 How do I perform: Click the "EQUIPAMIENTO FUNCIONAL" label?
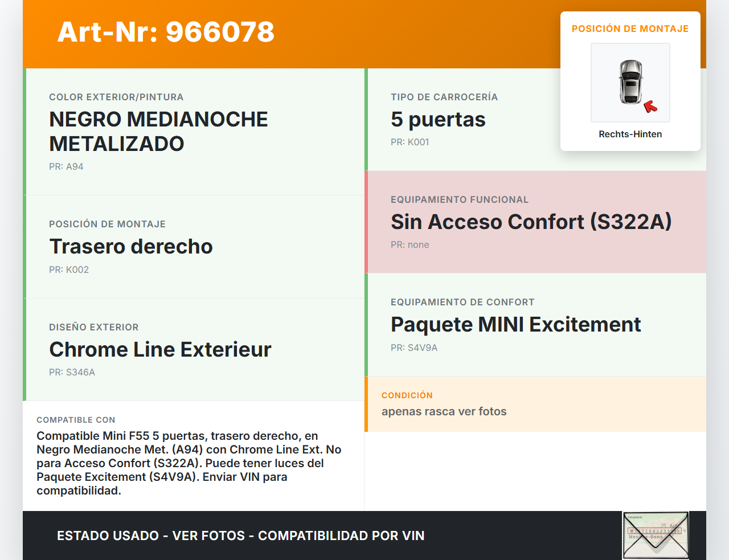(460, 199)
